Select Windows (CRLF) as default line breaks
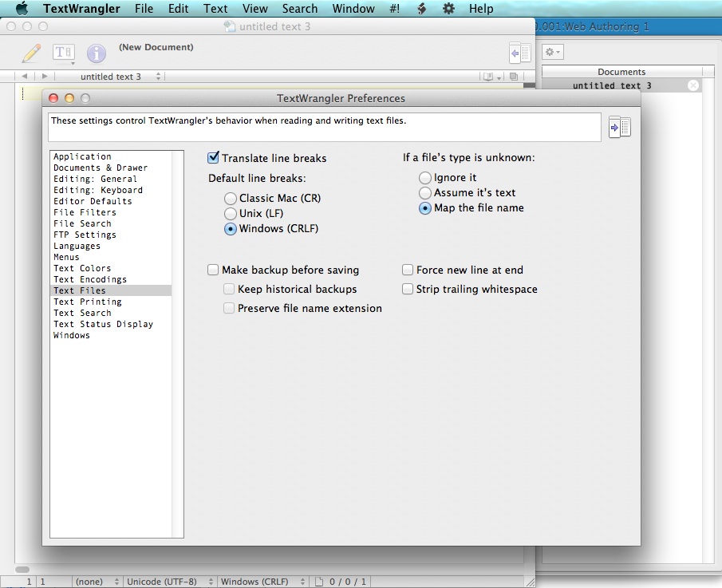This screenshot has height=588, width=722. pyautogui.click(x=231, y=229)
